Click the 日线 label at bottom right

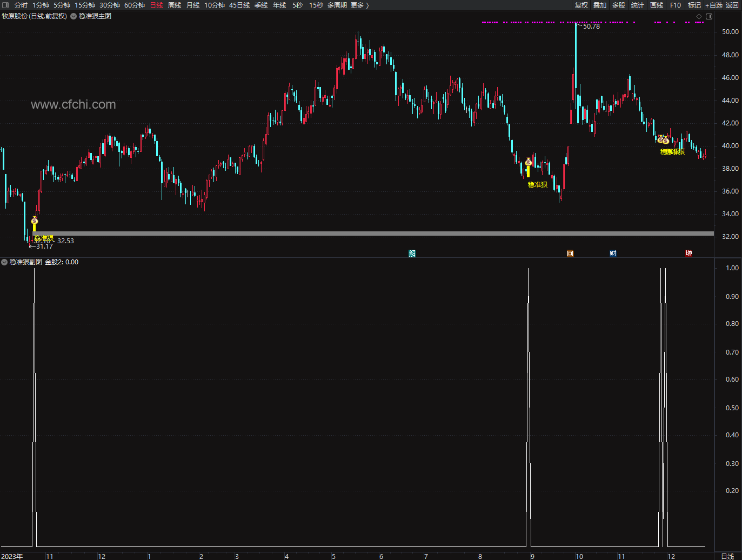pos(728,556)
